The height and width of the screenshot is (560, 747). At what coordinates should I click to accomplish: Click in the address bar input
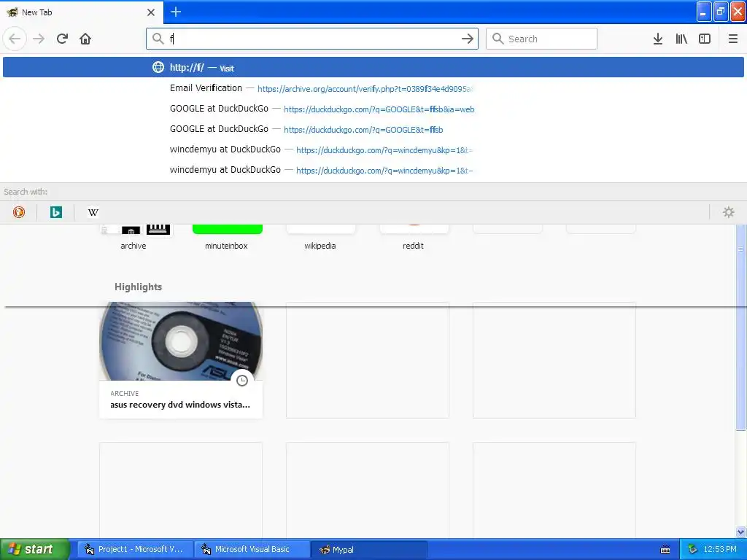(x=312, y=39)
